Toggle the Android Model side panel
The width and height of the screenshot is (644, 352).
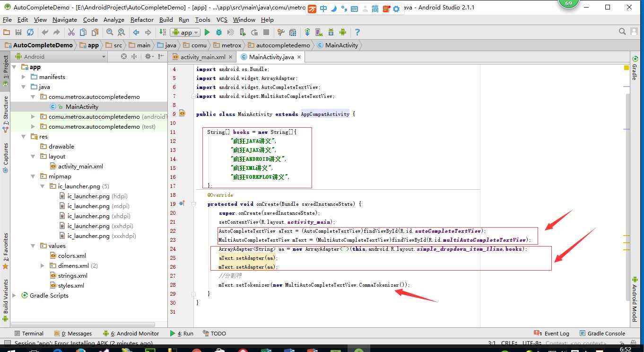635,299
